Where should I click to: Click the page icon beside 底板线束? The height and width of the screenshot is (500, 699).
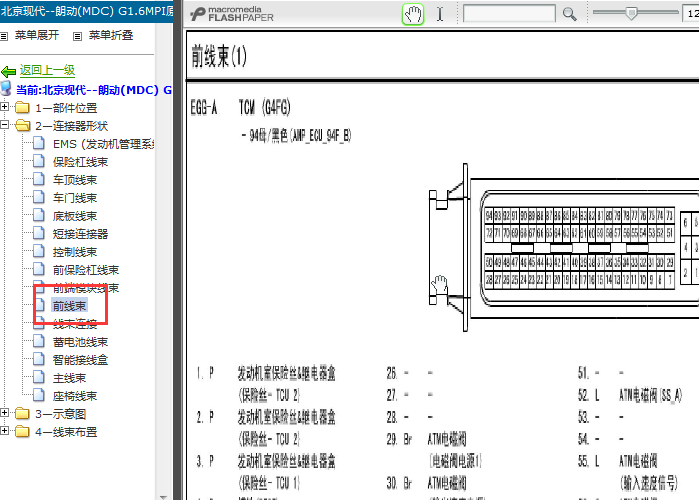[x=39, y=215]
